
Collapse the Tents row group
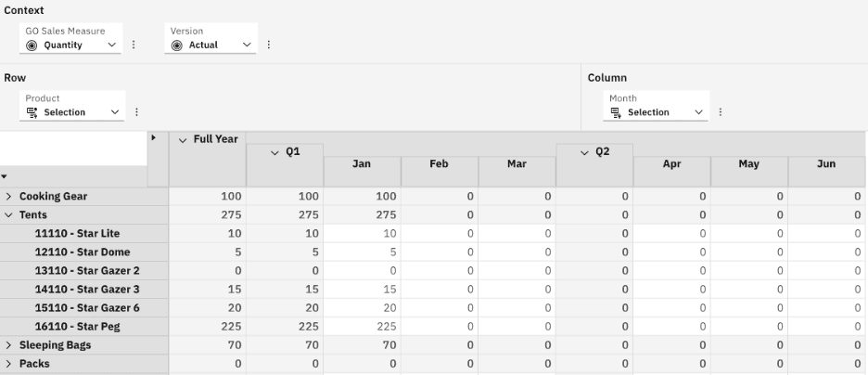(x=8, y=215)
